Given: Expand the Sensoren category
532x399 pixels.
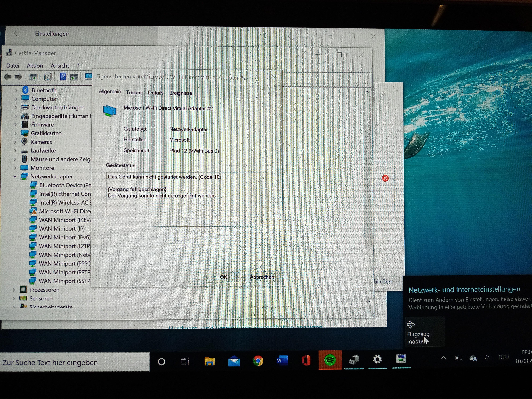Looking at the screenshot, I should tap(14, 298).
